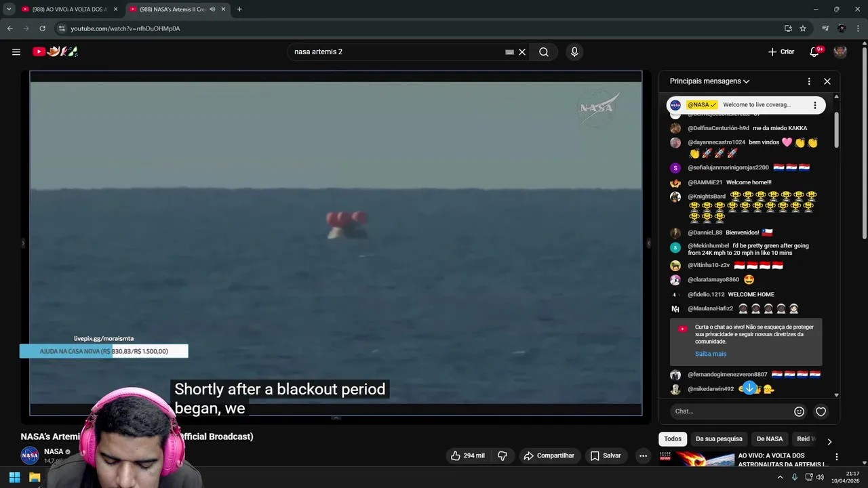Open options for the AO VIVO recommendation
The height and width of the screenshot is (488, 868).
point(837,457)
